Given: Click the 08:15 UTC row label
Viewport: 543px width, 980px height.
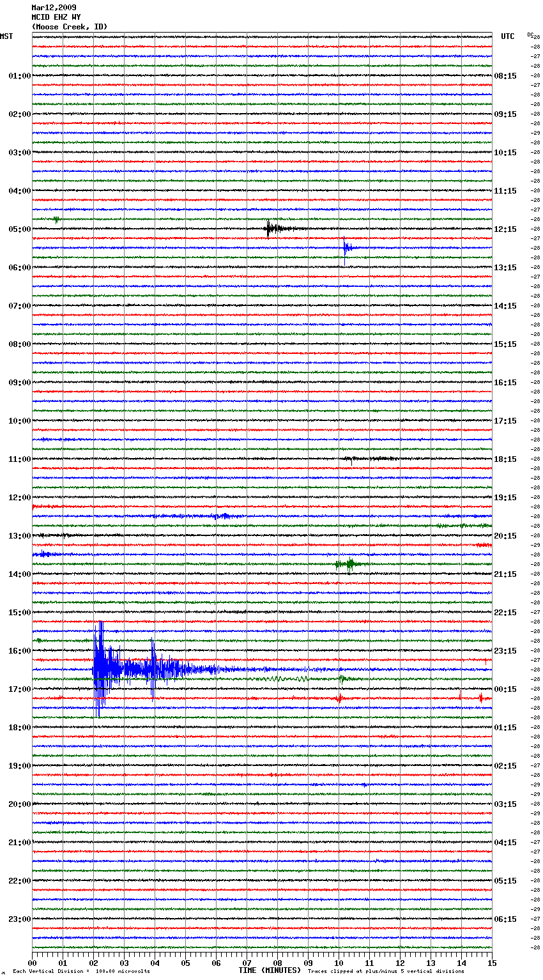Looking at the screenshot, I should (x=505, y=76).
